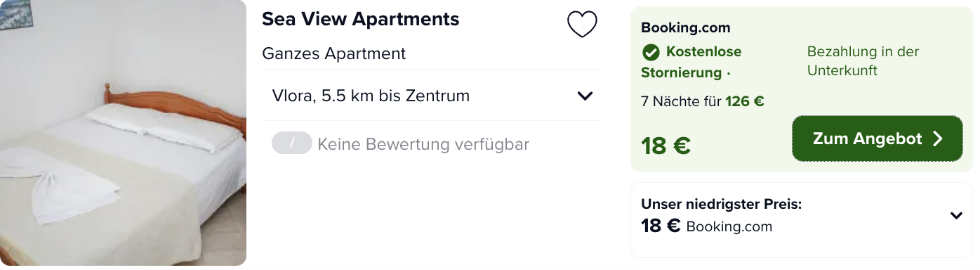The image size is (980, 270).
Task: Open the apartment bedroom photo
Action: click(x=123, y=133)
